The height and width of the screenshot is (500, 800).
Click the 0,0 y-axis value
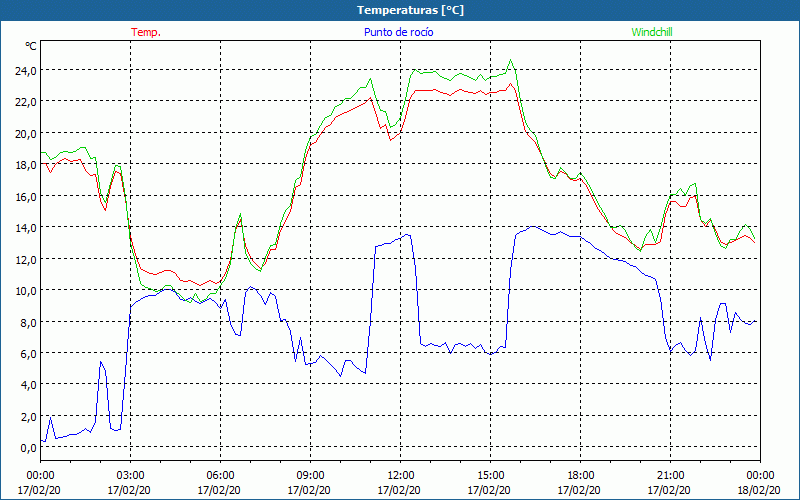tap(29, 447)
